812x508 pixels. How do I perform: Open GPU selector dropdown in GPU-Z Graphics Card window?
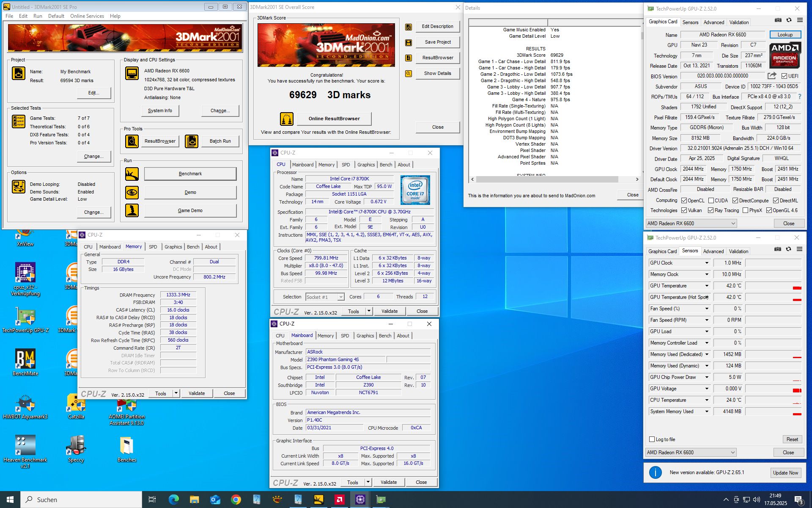[691, 224]
